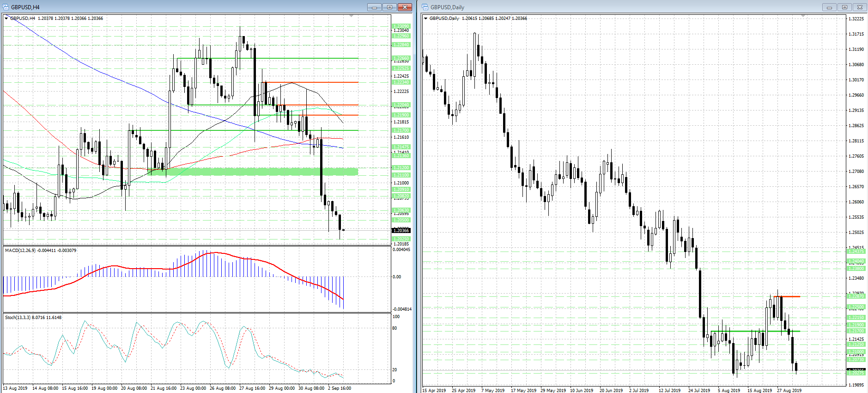Screen dimensions: 868x393
Task: Select the green shaded zone rectangle
Action: [253, 172]
